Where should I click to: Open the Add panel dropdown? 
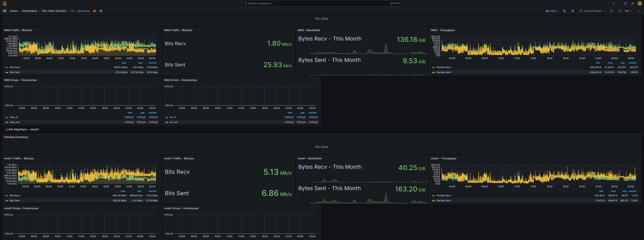click(x=552, y=11)
